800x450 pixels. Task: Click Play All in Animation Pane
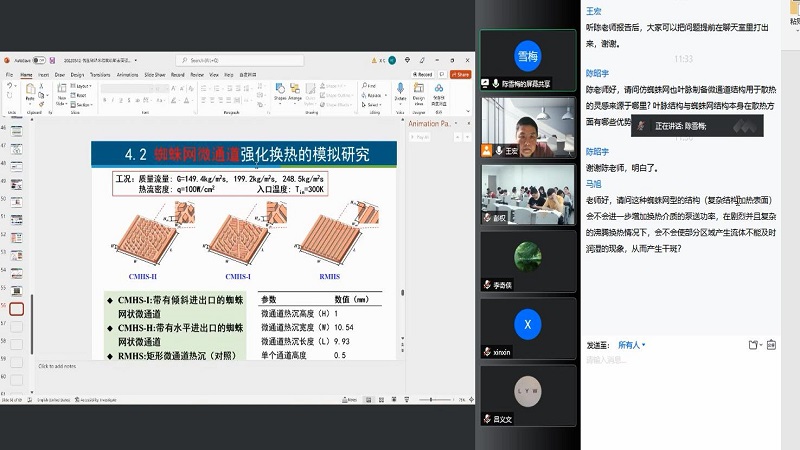(420, 137)
